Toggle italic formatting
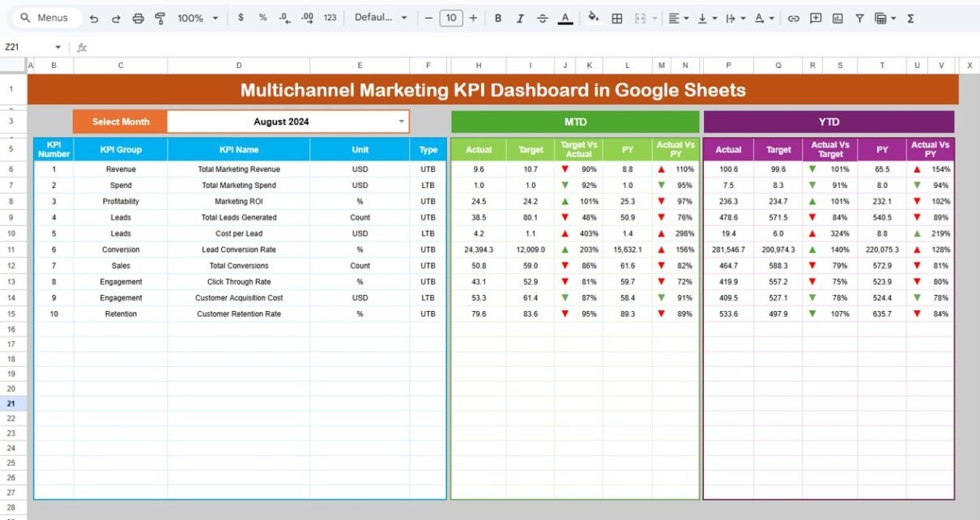Image resolution: width=980 pixels, height=520 pixels. pos(520,18)
